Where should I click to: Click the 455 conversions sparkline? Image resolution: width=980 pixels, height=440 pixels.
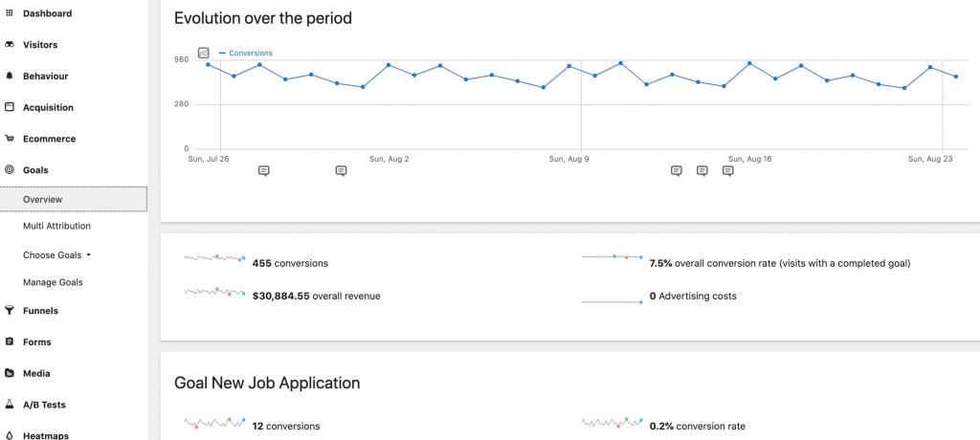coord(214,259)
